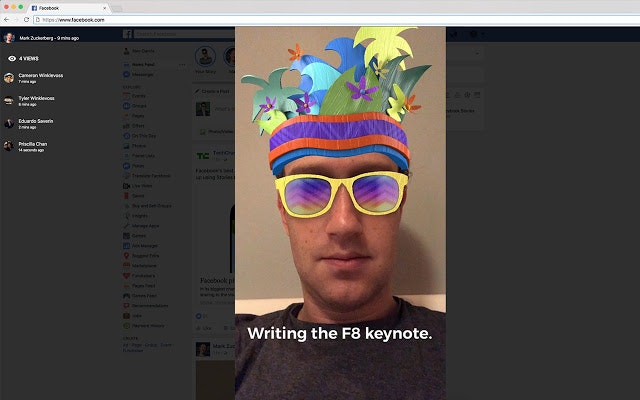Click the browser forward arrow
The width and height of the screenshot is (640, 400).
(x=16, y=20)
